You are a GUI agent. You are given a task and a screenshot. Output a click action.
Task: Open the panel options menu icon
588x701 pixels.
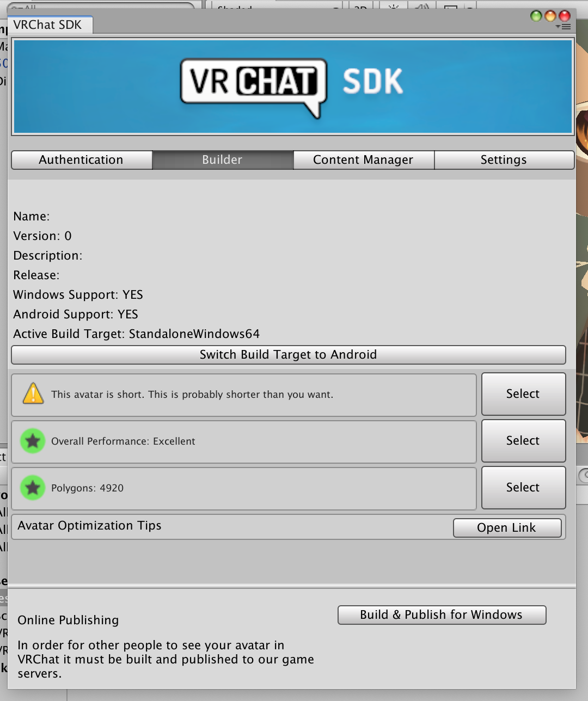(x=563, y=27)
